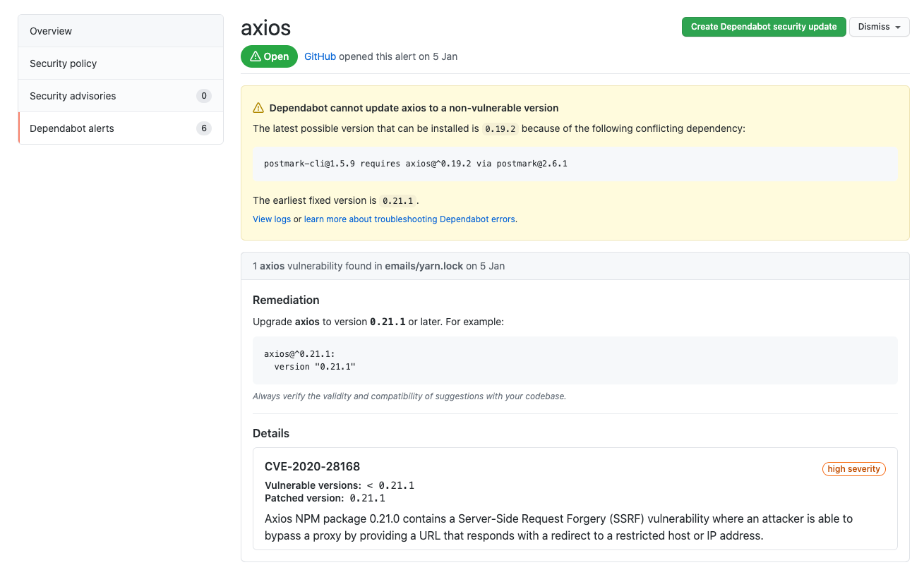
Task: Click the Dependabot cannot update axios heading
Action: [414, 108]
